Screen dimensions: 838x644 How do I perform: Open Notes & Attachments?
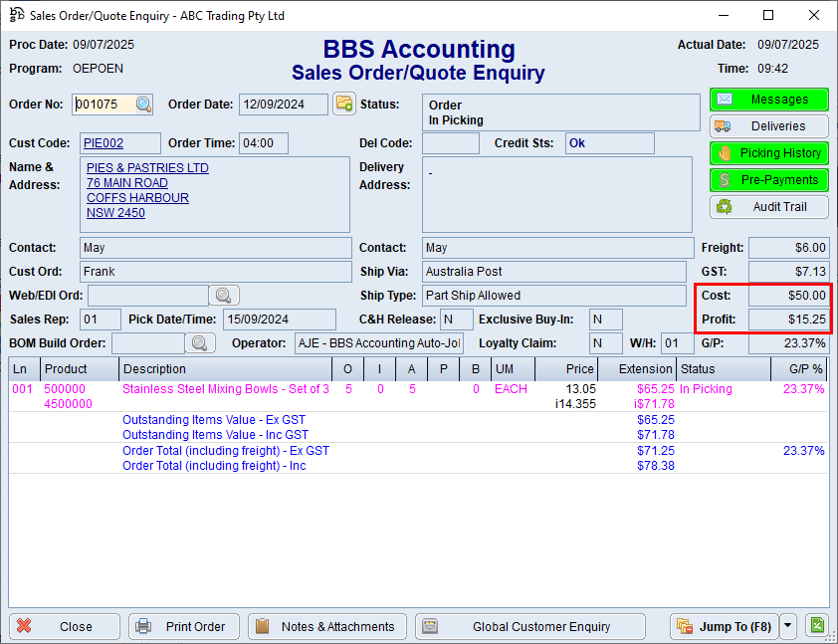pos(326,626)
